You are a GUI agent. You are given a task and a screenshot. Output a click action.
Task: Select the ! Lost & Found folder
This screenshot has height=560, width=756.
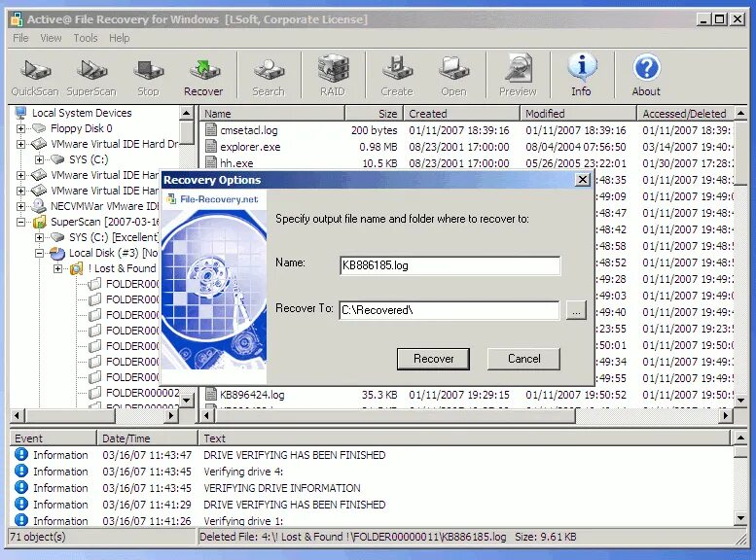point(122,268)
